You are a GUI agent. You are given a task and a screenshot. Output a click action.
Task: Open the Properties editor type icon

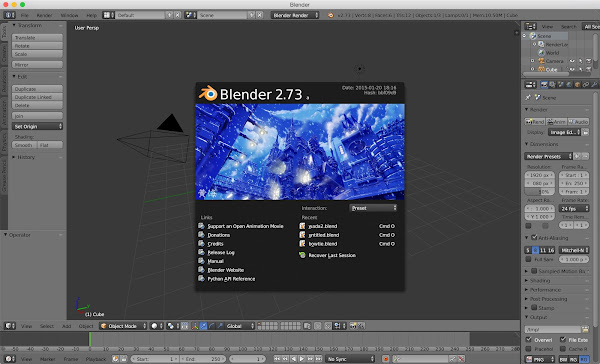coord(530,85)
